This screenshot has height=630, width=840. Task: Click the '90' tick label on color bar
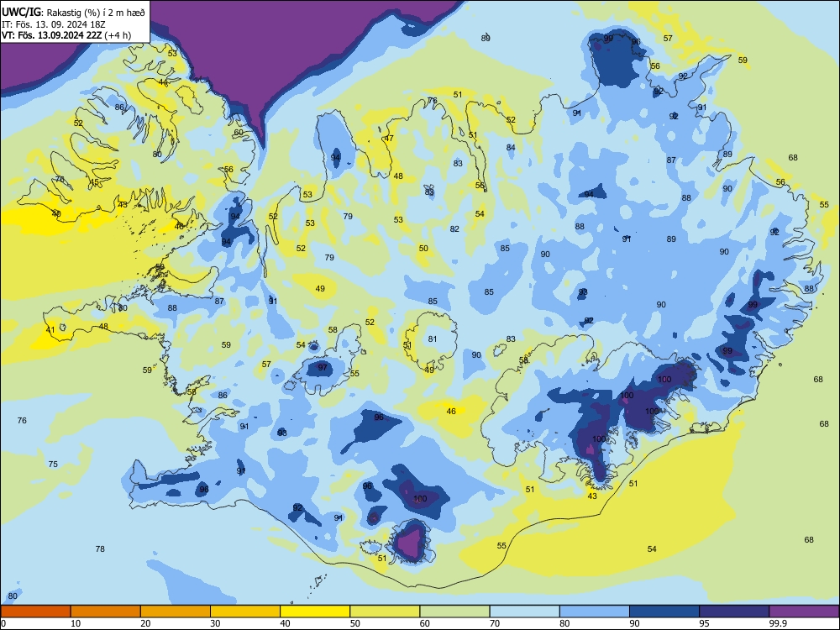point(634,623)
